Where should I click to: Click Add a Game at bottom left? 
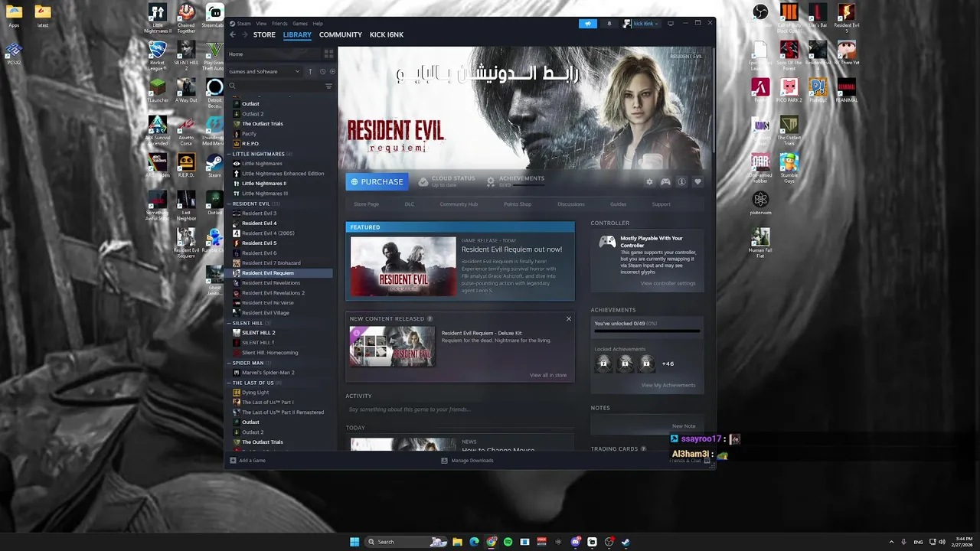click(x=247, y=460)
